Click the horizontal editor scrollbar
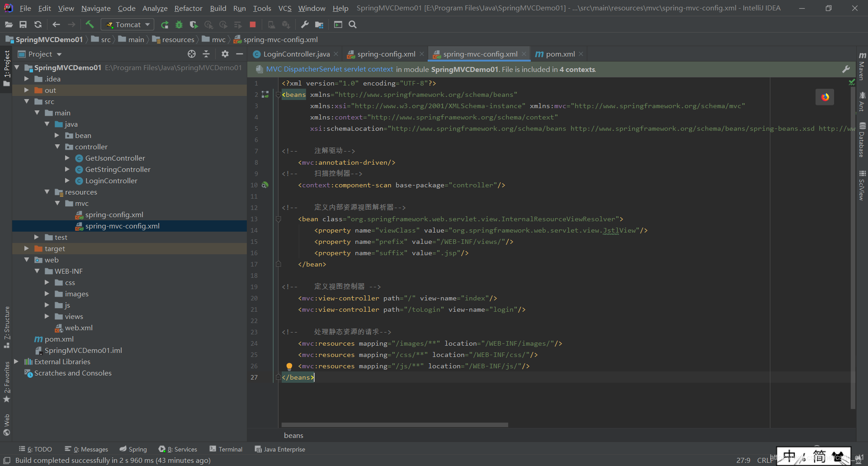868x466 pixels. 395,425
